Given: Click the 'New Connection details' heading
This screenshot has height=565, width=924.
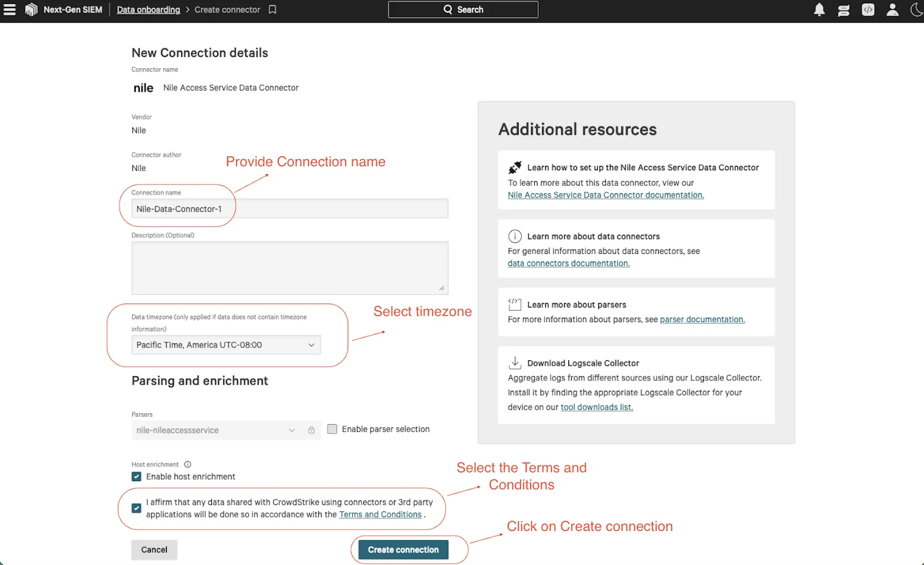Looking at the screenshot, I should 200,53.
